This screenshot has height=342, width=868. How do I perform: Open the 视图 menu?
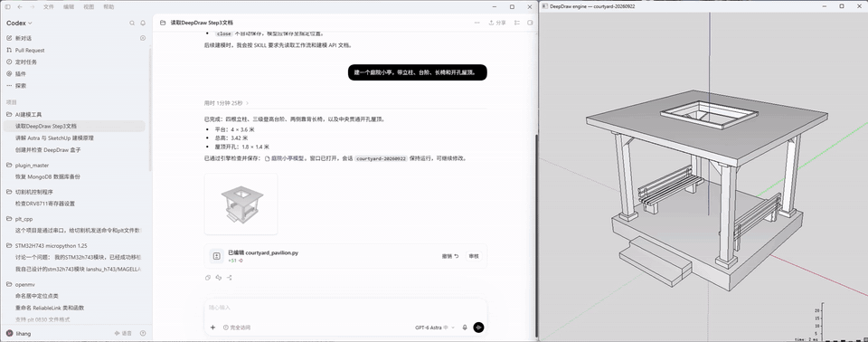coord(89,6)
